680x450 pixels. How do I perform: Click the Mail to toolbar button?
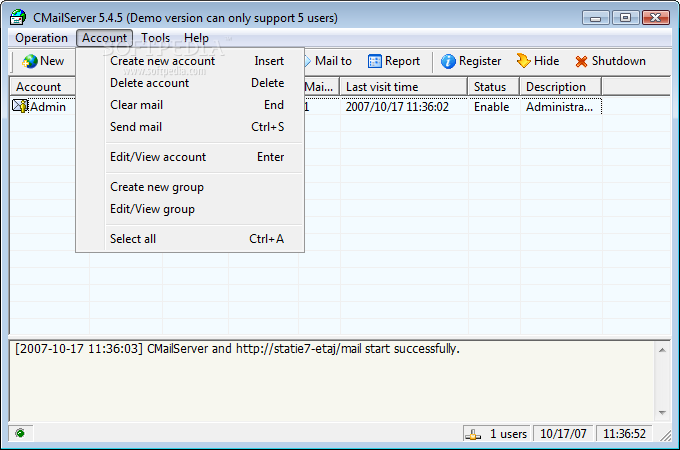[330, 61]
